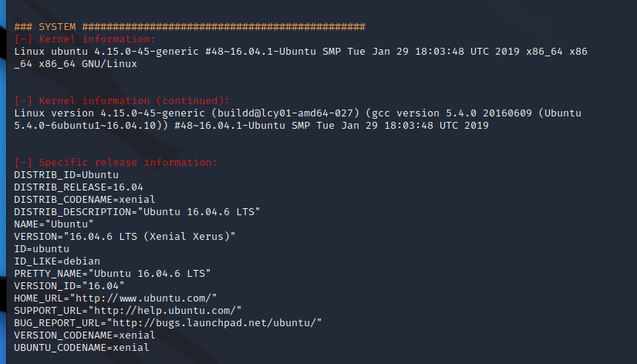Screen dimensions: 637x364
Task: Select the "Kernel information (continued)" heading
Action: 122,101
